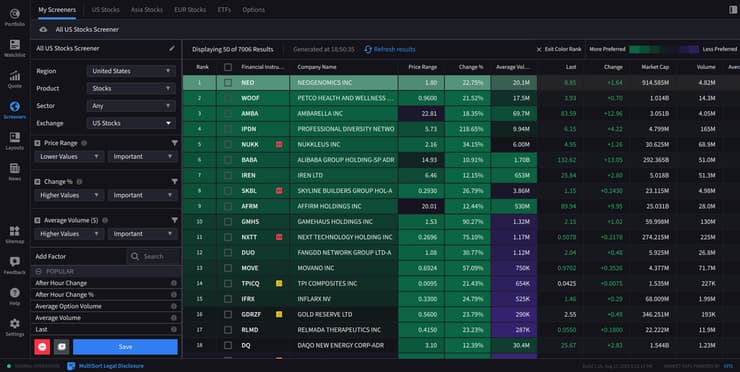The image size is (740, 372).
Task: Open the News sidebar icon
Action: click(x=15, y=168)
